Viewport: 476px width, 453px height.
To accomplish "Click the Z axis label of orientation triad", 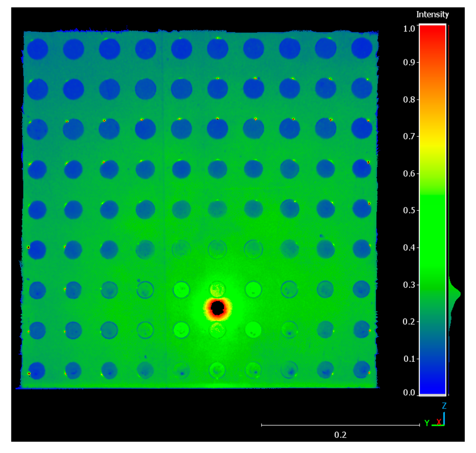I will [x=444, y=406].
